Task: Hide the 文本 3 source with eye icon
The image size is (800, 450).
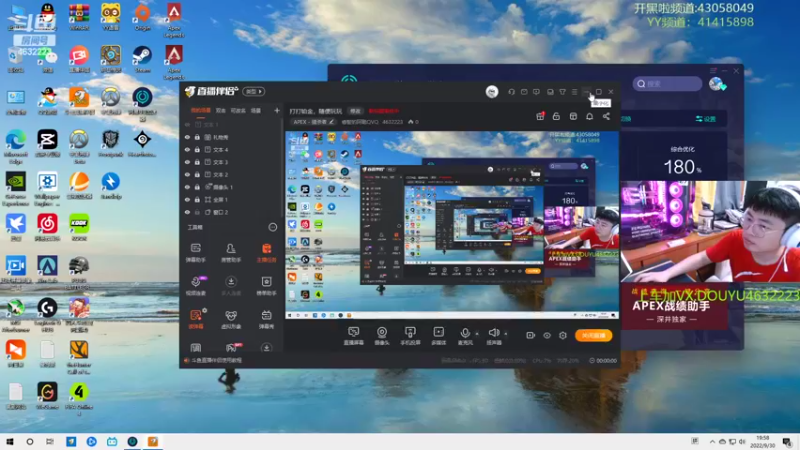Action: 187,162
